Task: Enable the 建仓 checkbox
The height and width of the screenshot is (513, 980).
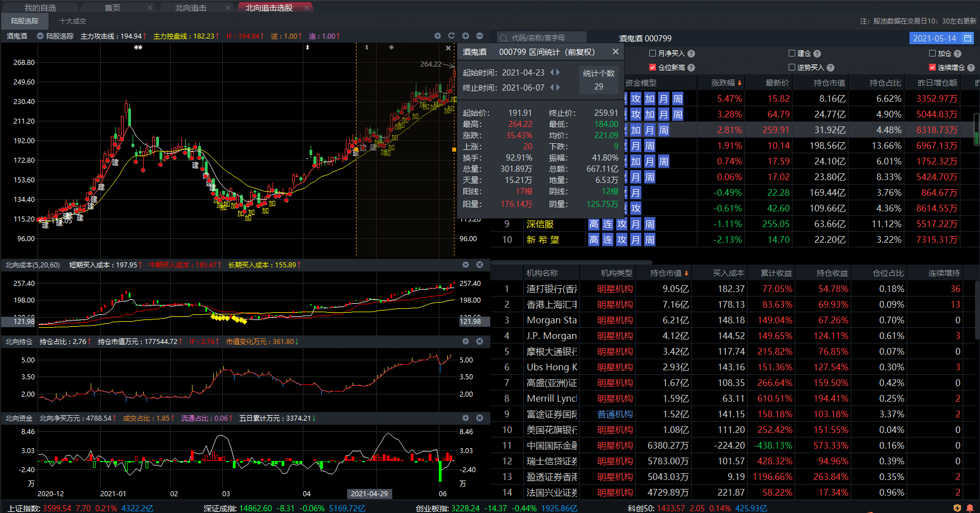Action: point(792,53)
